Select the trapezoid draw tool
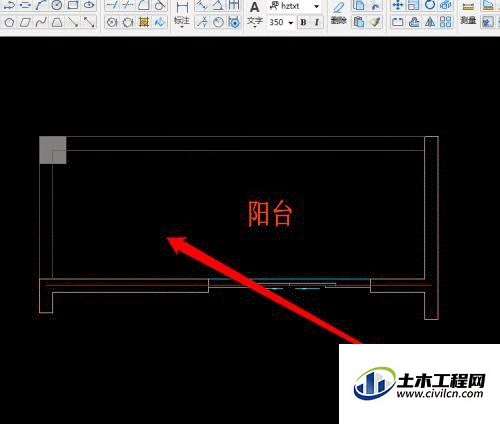500x424 pixels. click(x=57, y=22)
